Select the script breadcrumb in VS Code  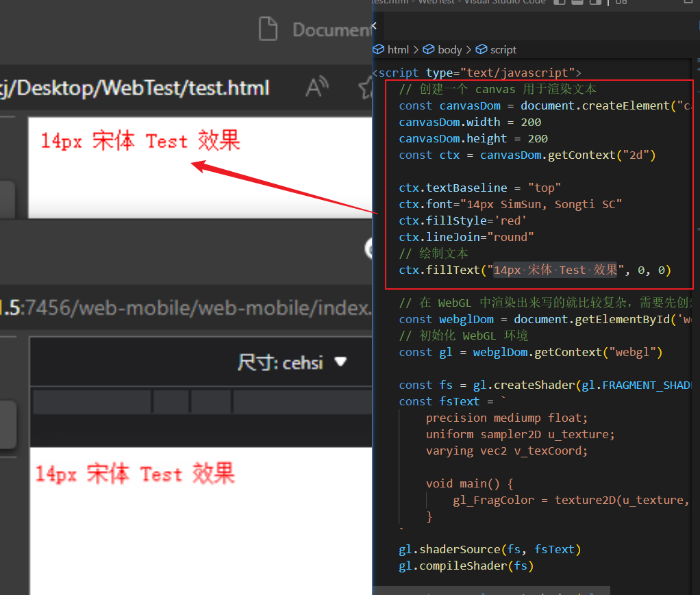tap(503, 49)
